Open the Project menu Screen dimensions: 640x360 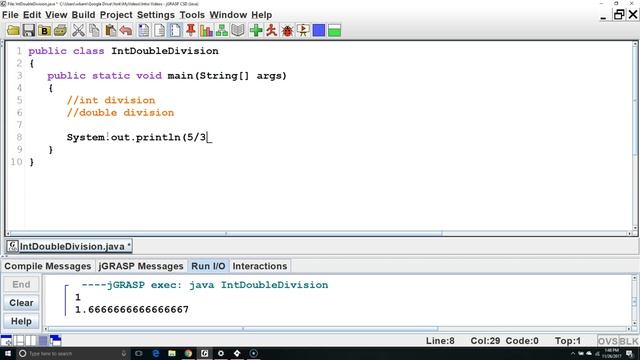(116, 15)
